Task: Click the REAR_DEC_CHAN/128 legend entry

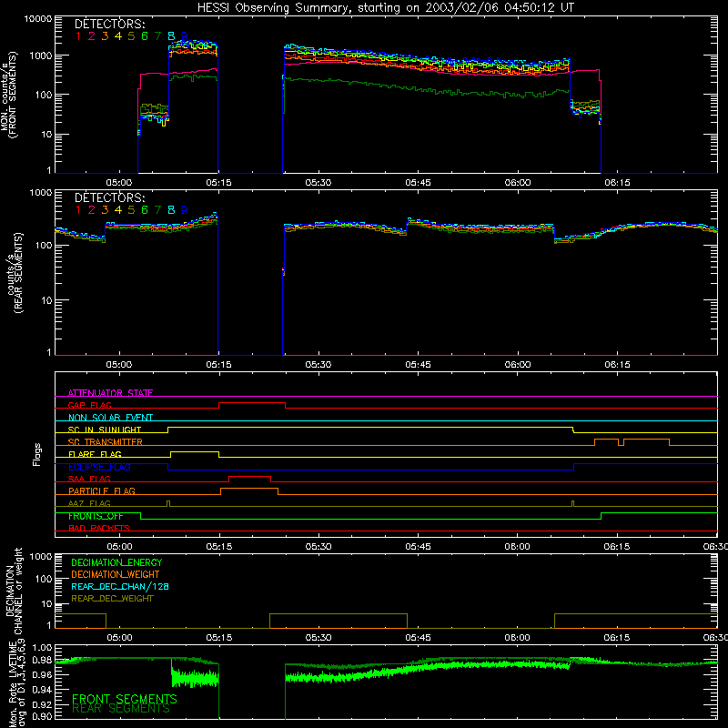Action: pyautogui.click(x=120, y=586)
